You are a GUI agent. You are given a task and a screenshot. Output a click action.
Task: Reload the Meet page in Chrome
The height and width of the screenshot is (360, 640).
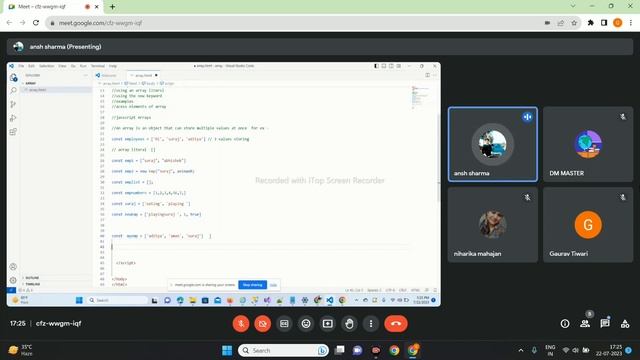click(36, 23)
